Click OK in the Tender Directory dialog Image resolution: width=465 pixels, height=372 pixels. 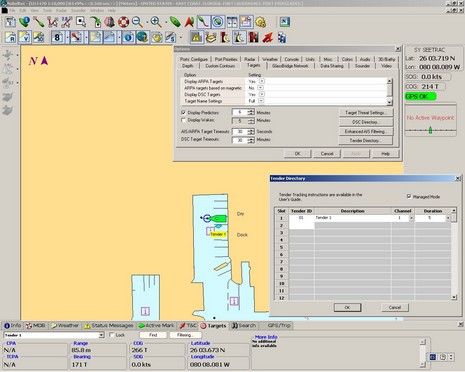pyautogui.click(x=347, y=307)
